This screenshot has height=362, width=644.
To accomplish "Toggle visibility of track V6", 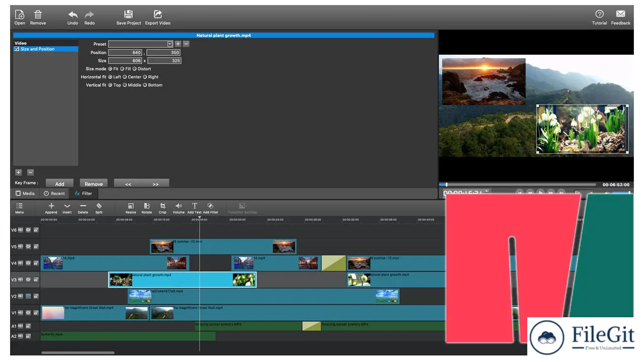I will point(28,230).
